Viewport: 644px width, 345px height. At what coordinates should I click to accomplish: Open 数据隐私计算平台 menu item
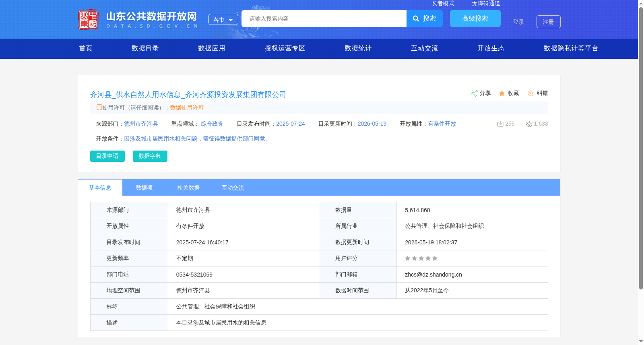[571, 48]
